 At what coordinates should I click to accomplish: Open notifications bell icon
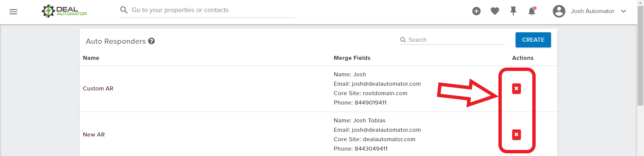click(532, 11)
